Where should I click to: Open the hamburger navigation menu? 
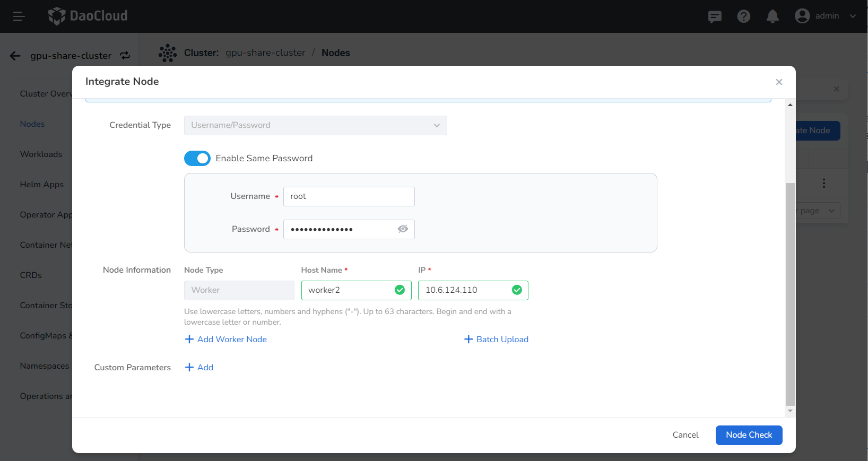click(x=19, y=16)
